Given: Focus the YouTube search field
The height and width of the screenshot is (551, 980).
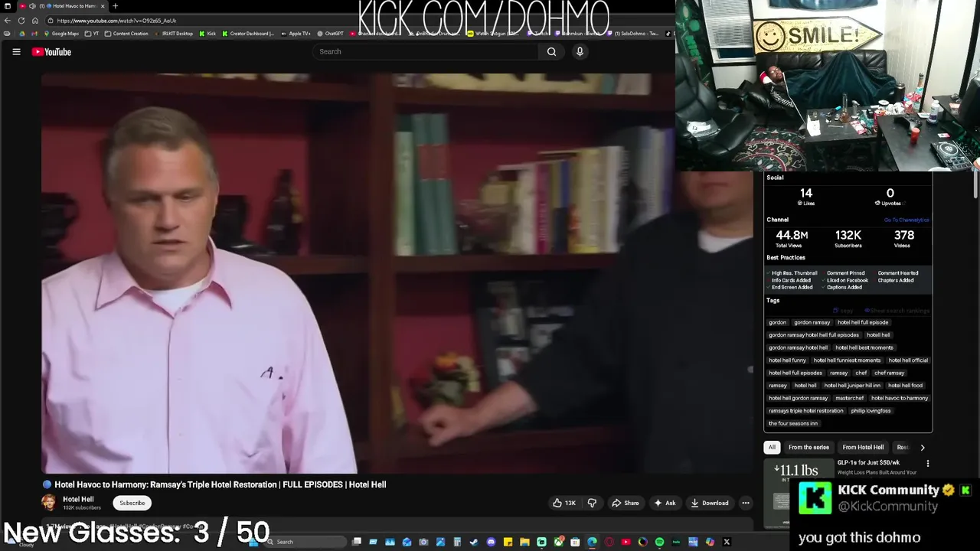Looking at the screenshot, I should 426,51.
